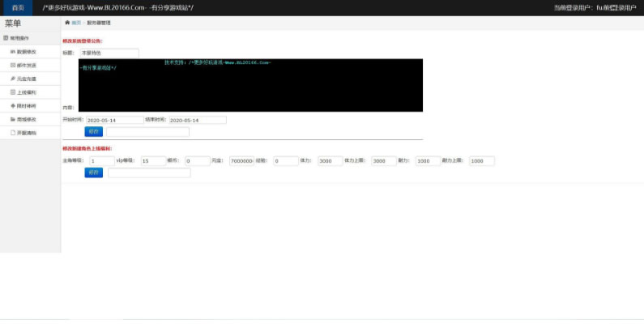Click the 元宝充值 icon in the sidebar
The width and height of the screenshot is (644, 328).
pos(13,79)
